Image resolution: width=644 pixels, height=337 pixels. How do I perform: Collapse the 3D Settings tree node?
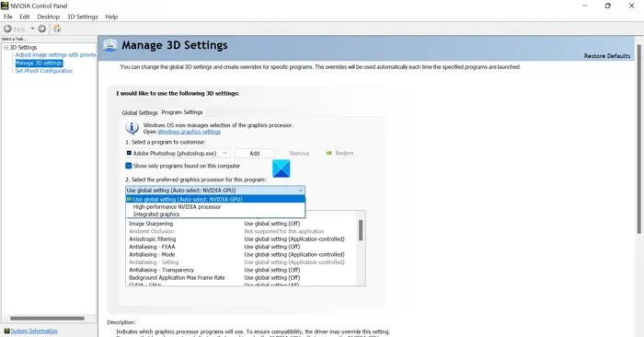6,48
